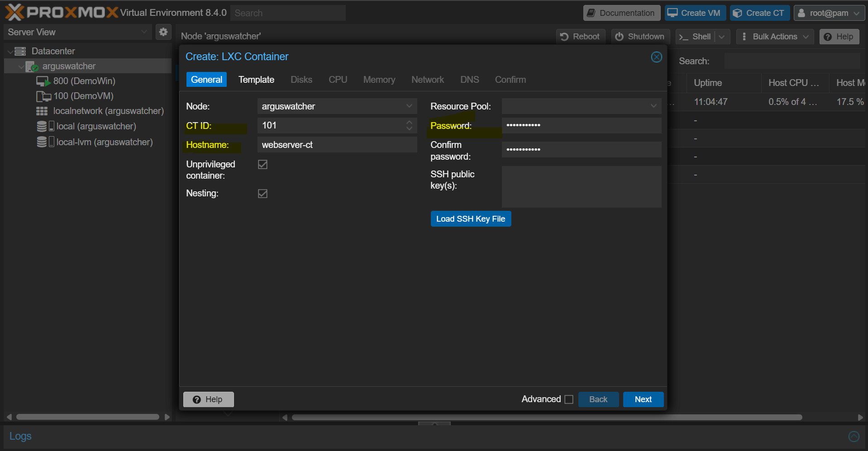This screenshot has width=868, height=451.
Task: Click the local storage database icon
Action: pyautogui.click(x=42, y=126)
